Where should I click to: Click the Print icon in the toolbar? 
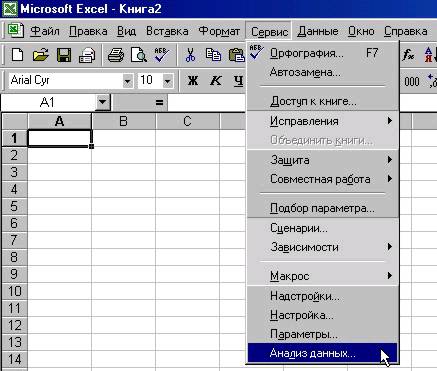pos(116,55)
